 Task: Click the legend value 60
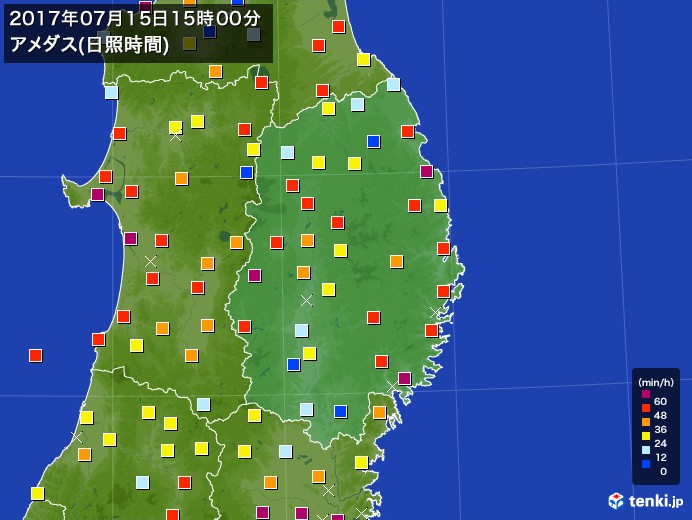(661, 401)
